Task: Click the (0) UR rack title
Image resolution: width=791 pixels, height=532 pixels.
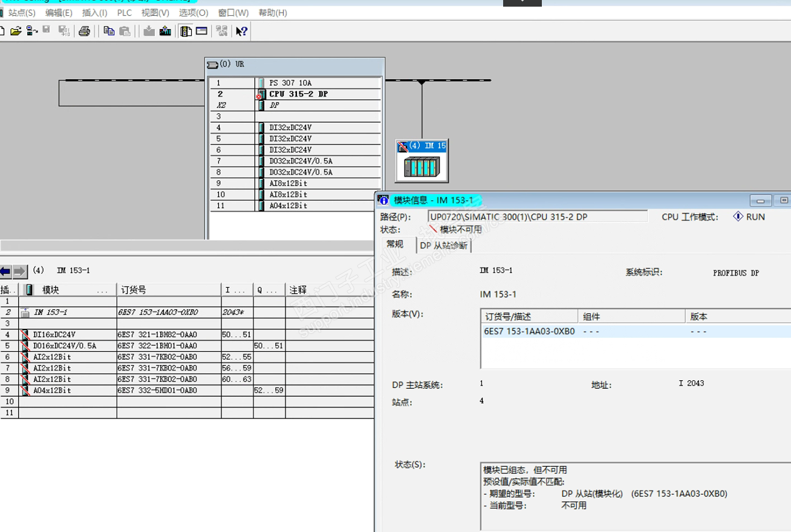Action: [x=232, y=64]
